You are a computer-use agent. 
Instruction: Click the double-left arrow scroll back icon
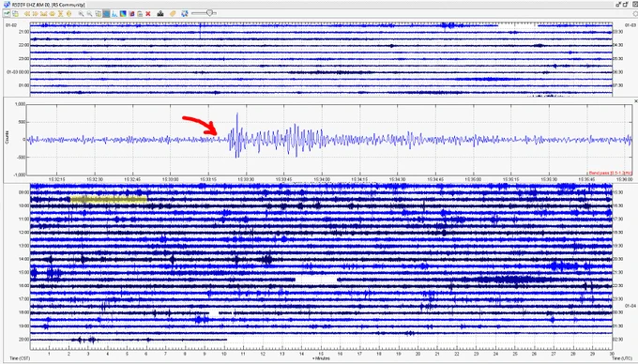coord(27,13)
